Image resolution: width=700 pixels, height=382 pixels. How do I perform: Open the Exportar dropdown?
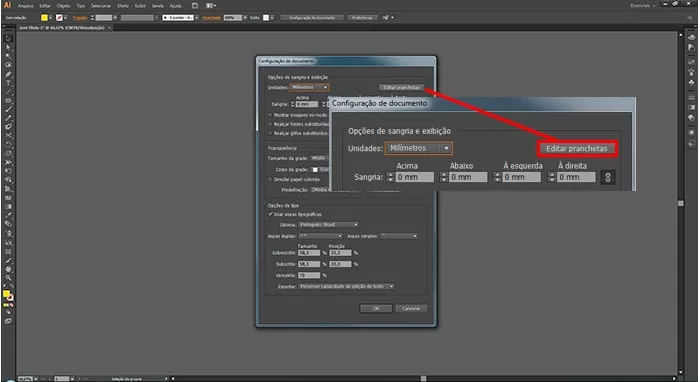click(x=346, y=286)
